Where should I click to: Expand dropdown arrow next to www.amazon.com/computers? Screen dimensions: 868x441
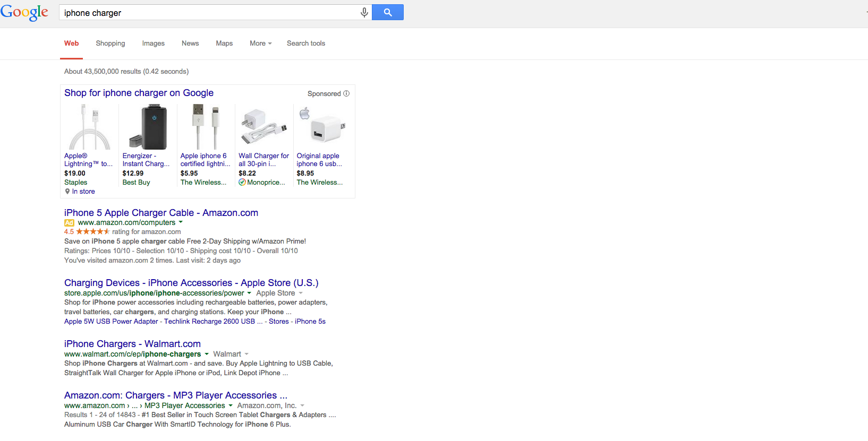pos(181,222)
